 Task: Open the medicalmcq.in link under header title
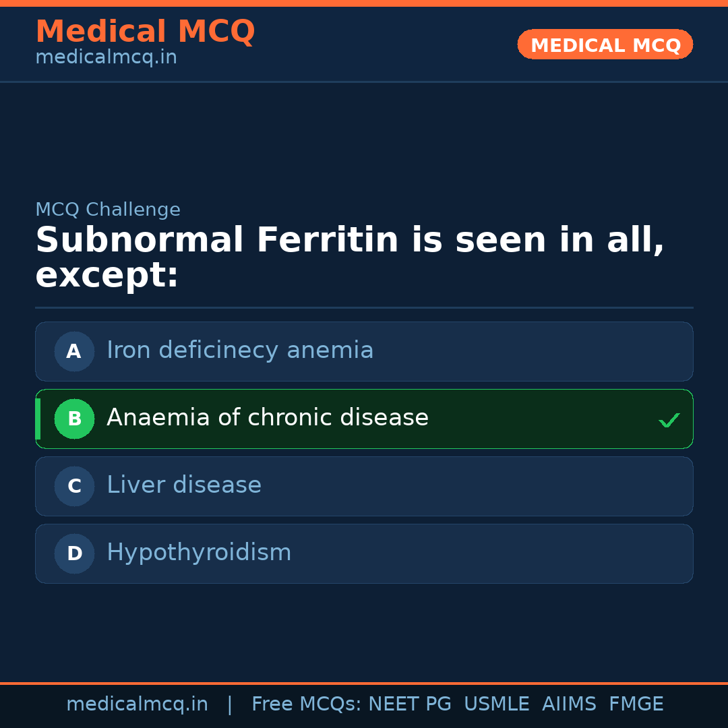click(x=106, y=58)
